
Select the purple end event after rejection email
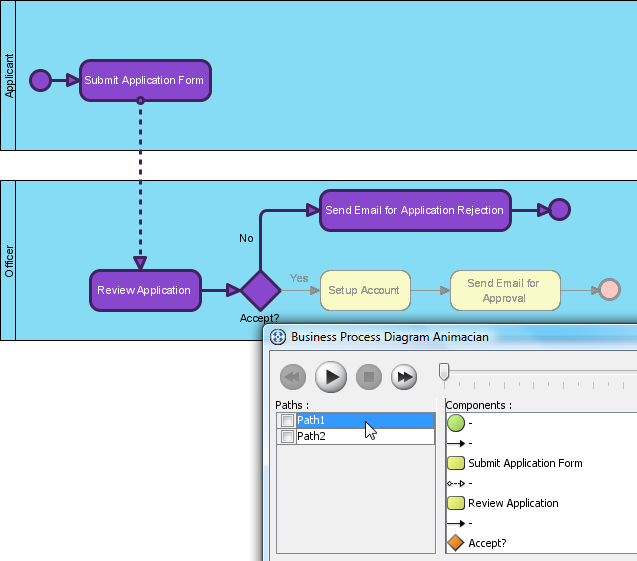[x=559, y=210]
